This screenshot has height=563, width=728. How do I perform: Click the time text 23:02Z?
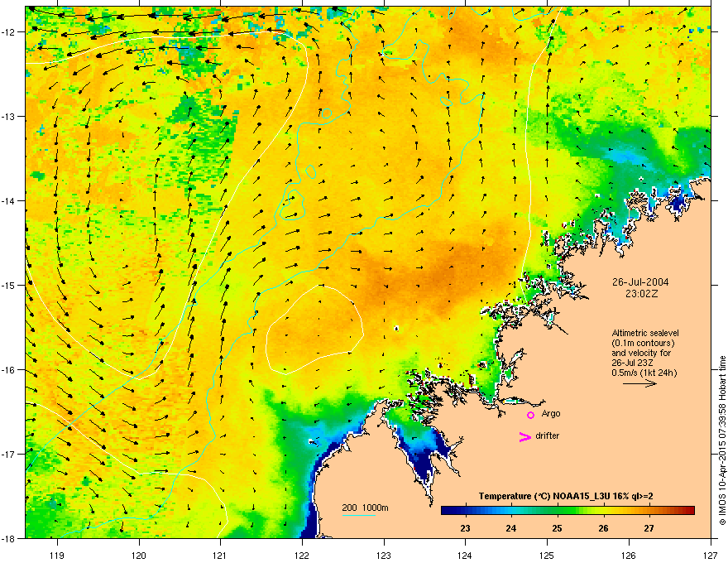pos(642,294)
